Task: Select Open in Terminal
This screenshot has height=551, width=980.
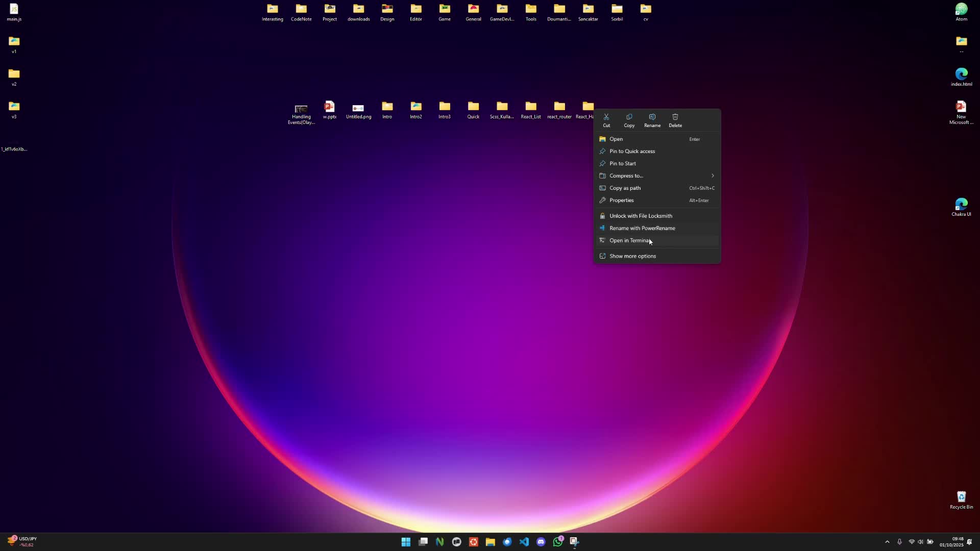Action: (x=629, y=240)
